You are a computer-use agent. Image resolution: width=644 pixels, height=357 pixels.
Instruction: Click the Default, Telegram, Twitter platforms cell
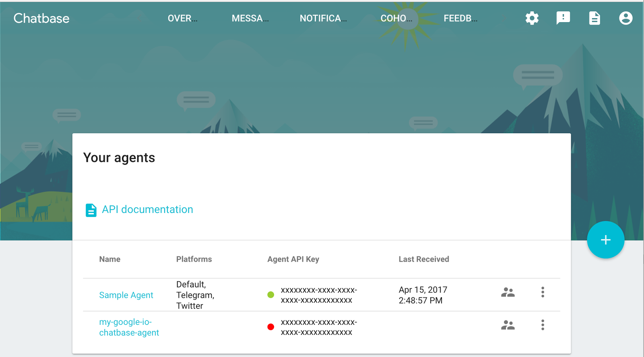[x=195, y=295]
